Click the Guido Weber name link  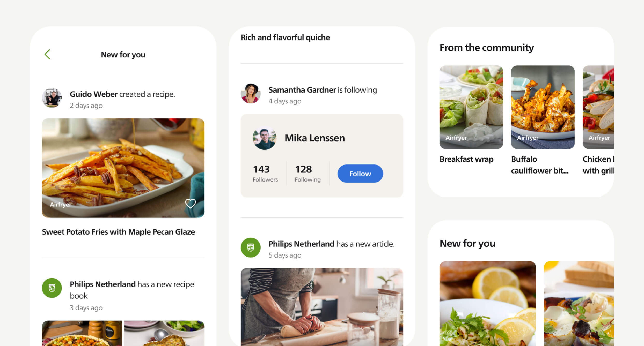[94, 94]
